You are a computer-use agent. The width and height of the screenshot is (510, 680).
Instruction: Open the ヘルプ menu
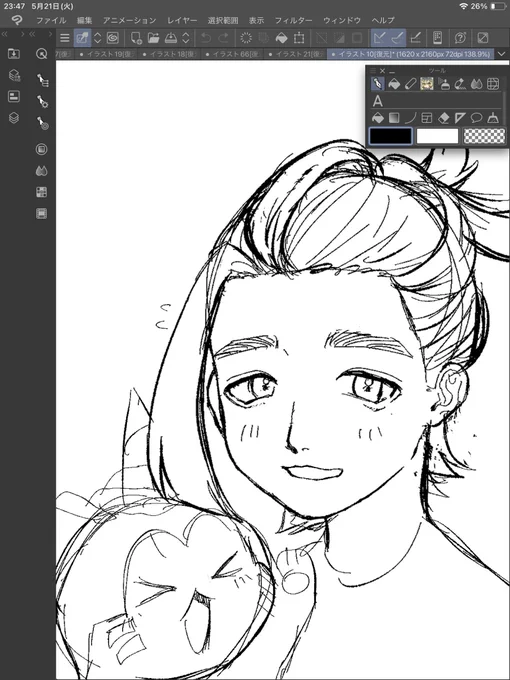[383, 20]
